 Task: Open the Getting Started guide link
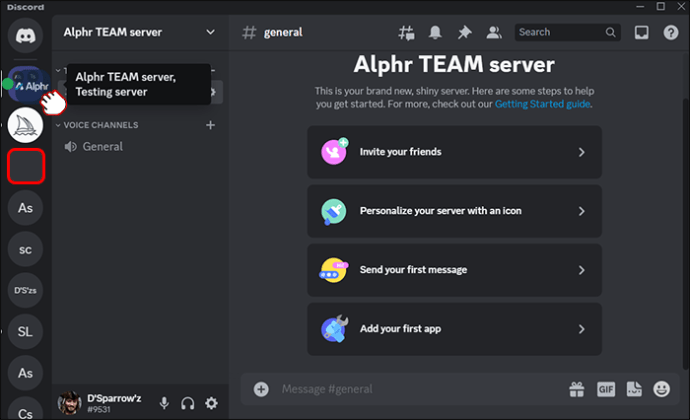click(x=542, y=104)
